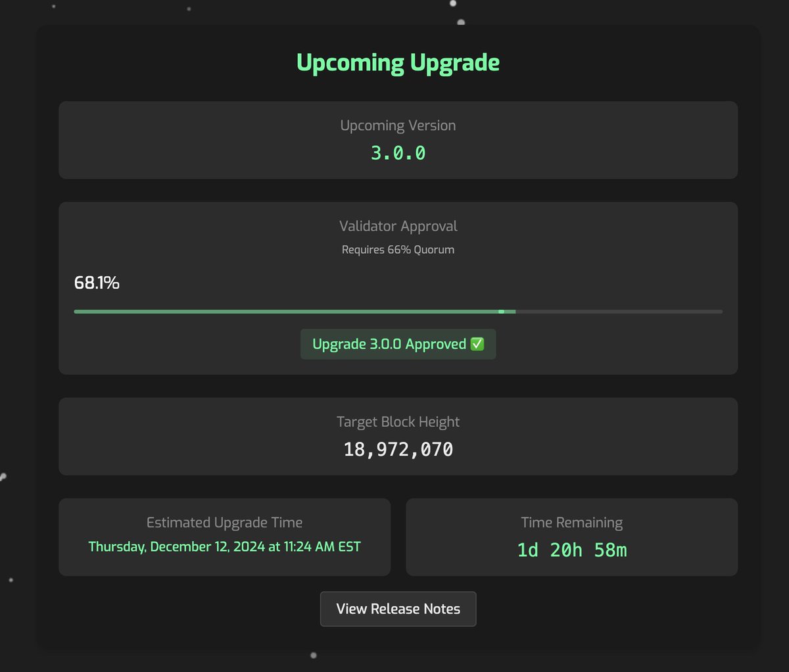
Task: Select the 1d 20h 58m countdown
Action: [x=571, y=550]
